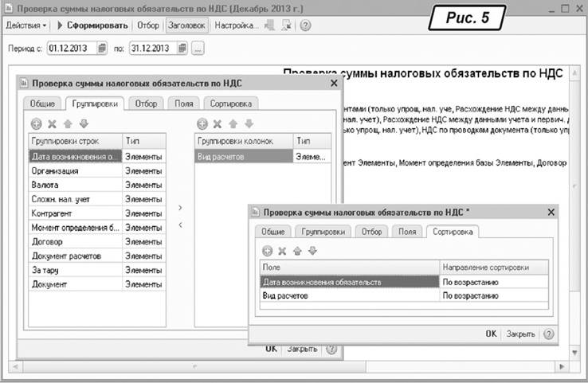Viewport: 588px width, 383px height.
Task: Open calendar picker for the 01.12.2013 start date
Action: [102, 49]
